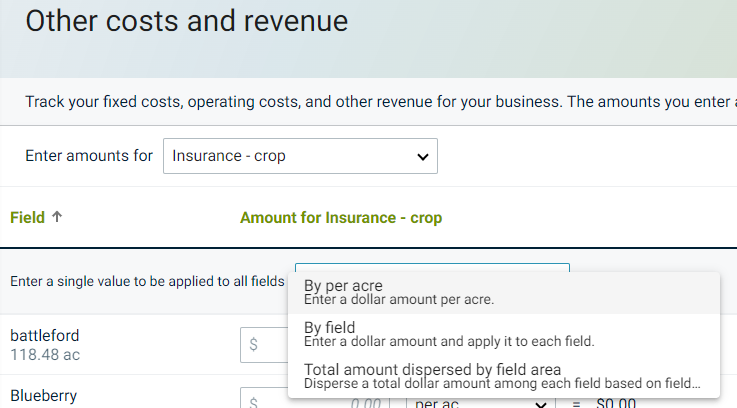Click the equals sign in Blueberry row
Viewport: 737px width, 408px height.
tap(575, 403)
